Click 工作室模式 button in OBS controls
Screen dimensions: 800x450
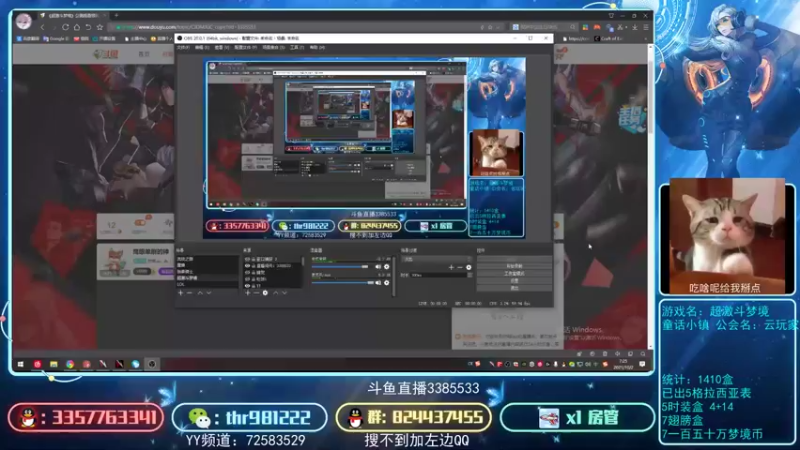[514, 273]
